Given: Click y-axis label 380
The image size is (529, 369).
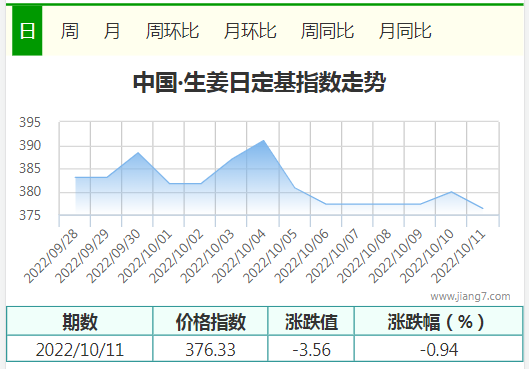Looking at the screenshot, I should [x=30, y=192].
